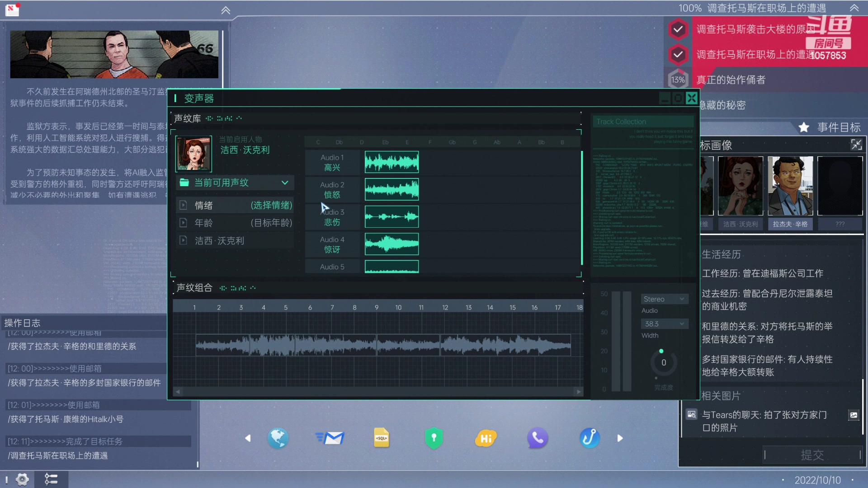This screenshot has width=868, height=488.
Task: Pick the Audio 5 waveform clip
Action: tap(392, 267)
